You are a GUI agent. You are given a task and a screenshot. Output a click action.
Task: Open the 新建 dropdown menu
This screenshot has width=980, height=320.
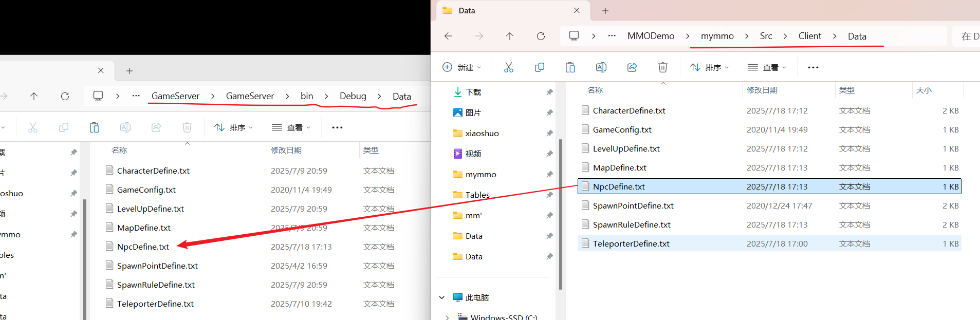click(x=462, y=67)
